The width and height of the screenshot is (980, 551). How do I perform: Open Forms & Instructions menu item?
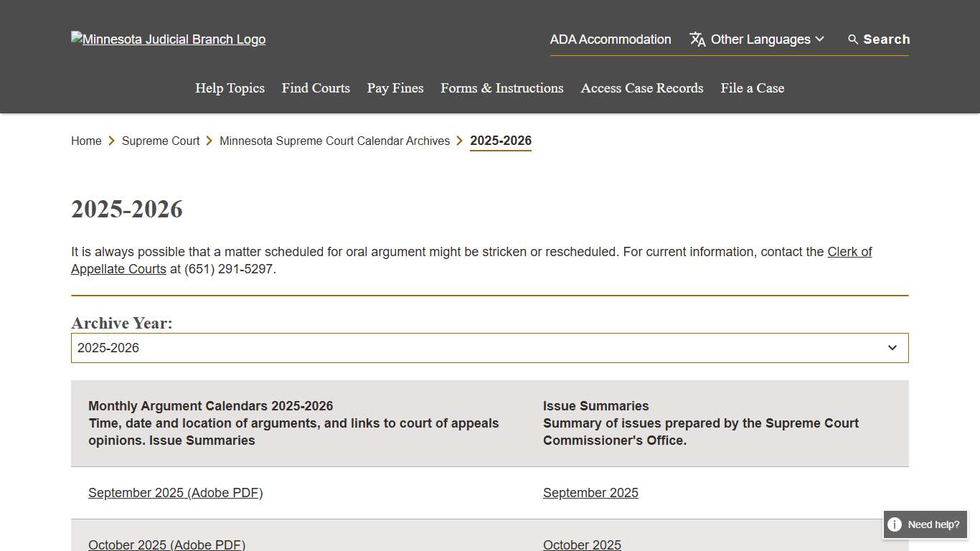point(501,88)
